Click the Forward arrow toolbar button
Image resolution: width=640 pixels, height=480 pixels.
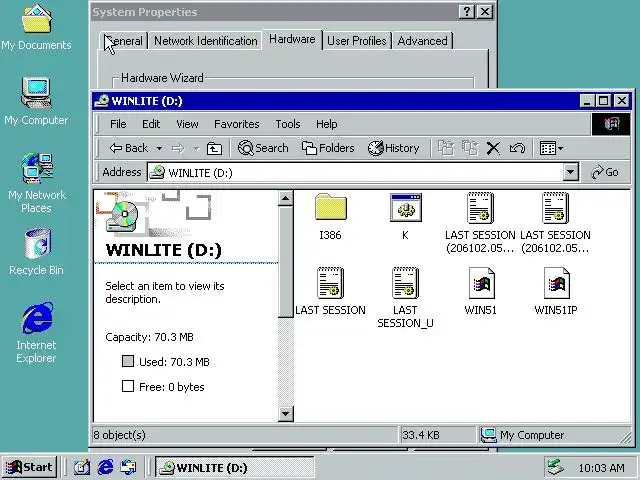tap(178, 148)
